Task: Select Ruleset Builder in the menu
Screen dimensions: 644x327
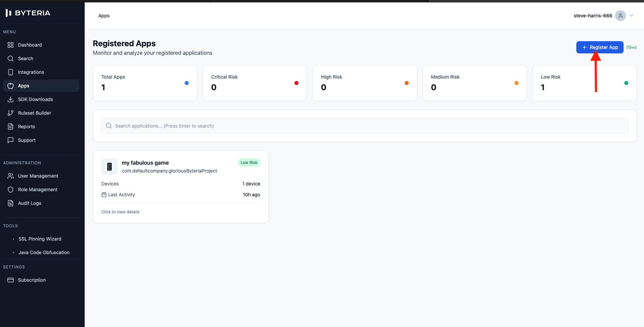Action: [41, 113]
